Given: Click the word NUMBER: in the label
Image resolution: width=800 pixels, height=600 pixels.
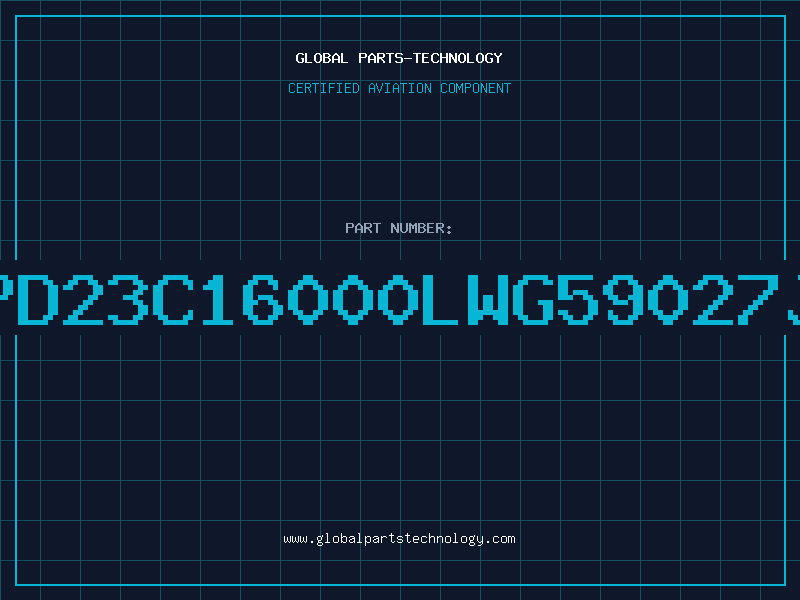Looking at the screenshot, I should [x=421, y=228].
